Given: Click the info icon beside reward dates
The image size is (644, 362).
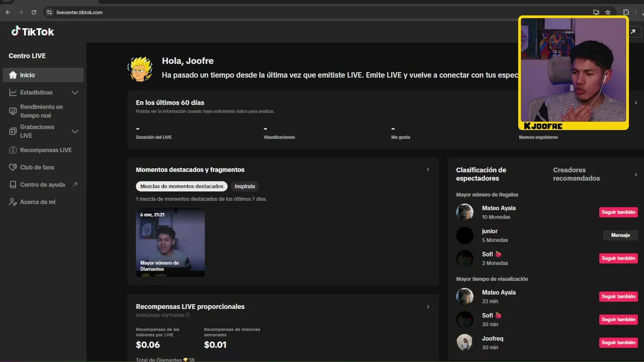Looking at the screenshot, I should point(188,315).
